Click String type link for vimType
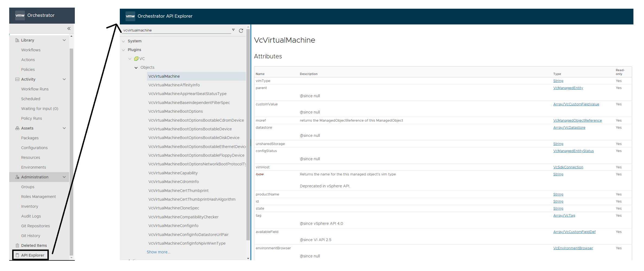This screenshot has height=271, width=644. coord(558,81)
